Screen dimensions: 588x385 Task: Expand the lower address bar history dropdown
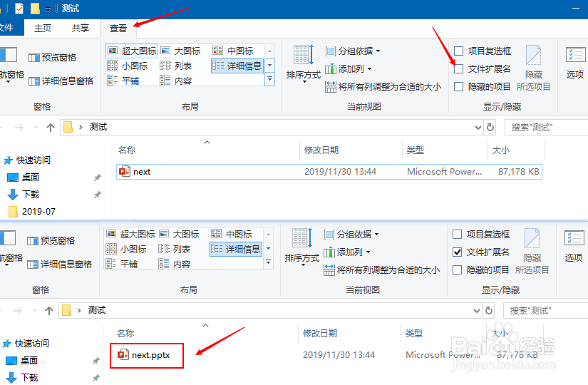476,311
